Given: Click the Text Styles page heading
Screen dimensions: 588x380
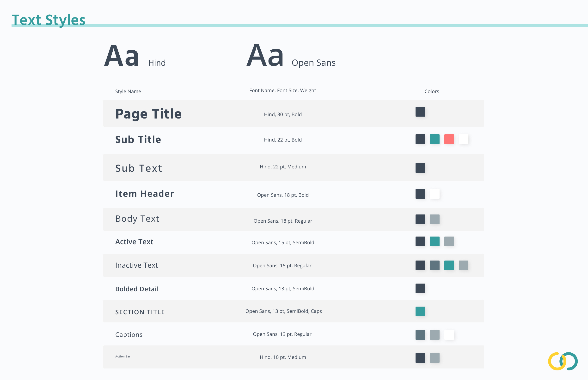Looking at the screenshot, I should 49,20.
